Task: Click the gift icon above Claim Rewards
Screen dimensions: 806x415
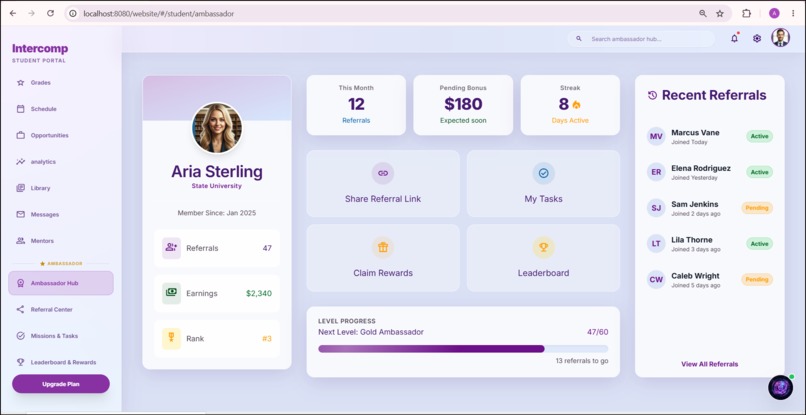Action: tap(383, 247)
